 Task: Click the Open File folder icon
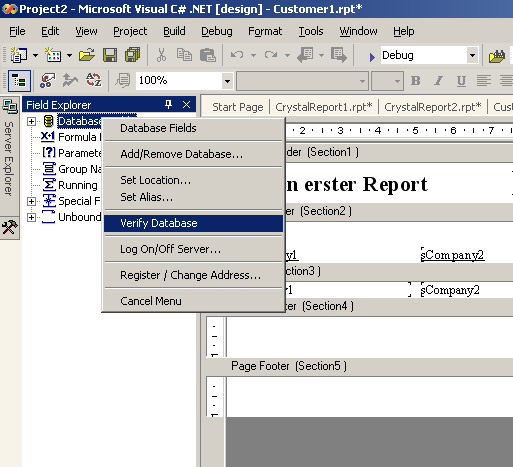point(87,55)
